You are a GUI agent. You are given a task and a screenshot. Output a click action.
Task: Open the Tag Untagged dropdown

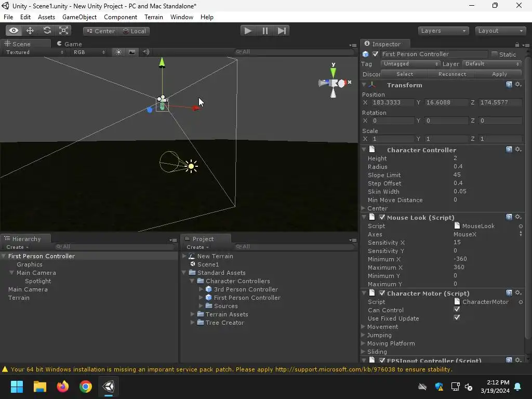point(410,64)
